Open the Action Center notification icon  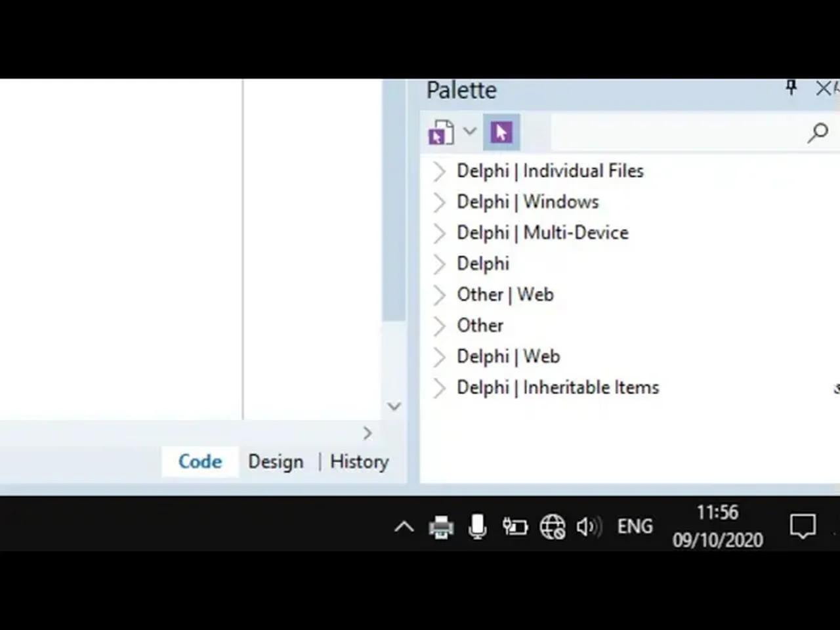tap(803, 526)
